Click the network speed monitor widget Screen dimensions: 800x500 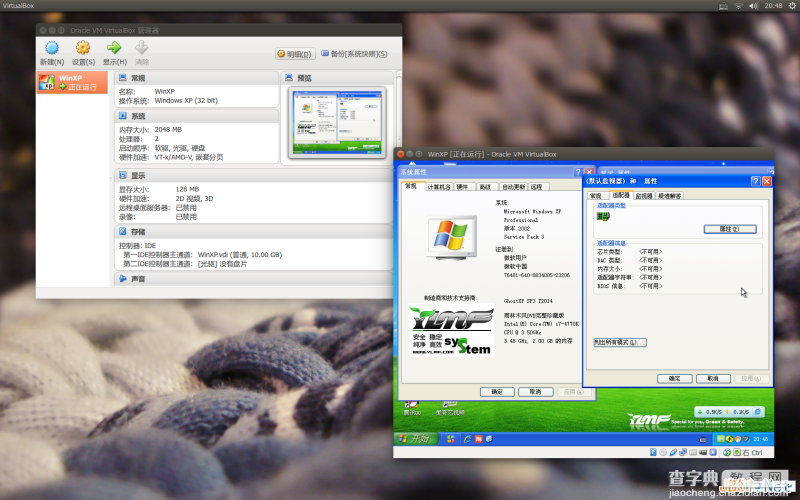(729, 412)
